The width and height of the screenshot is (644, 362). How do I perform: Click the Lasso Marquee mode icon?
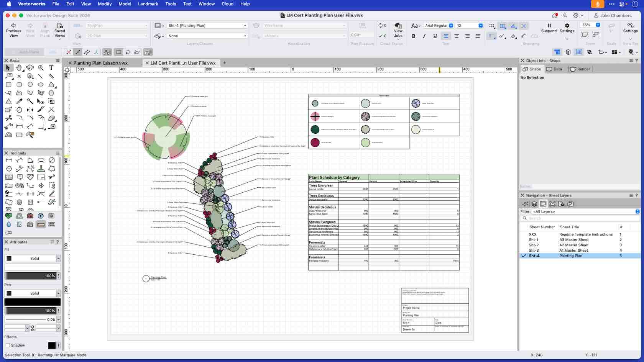pos(128,52)
